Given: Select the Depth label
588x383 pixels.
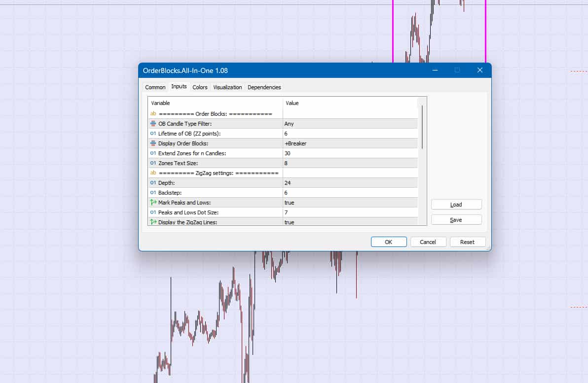Looking at the screenshot, I should [x=167, y=183].
